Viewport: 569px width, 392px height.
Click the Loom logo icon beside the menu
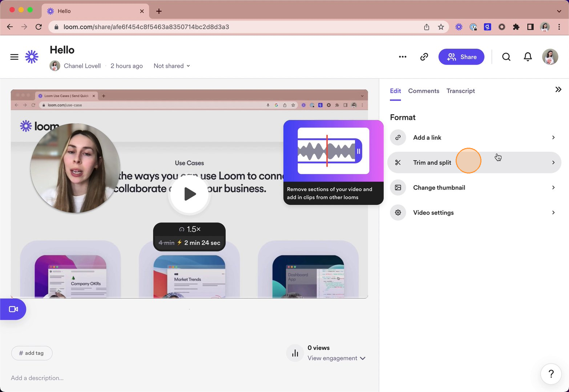[32, 57]
